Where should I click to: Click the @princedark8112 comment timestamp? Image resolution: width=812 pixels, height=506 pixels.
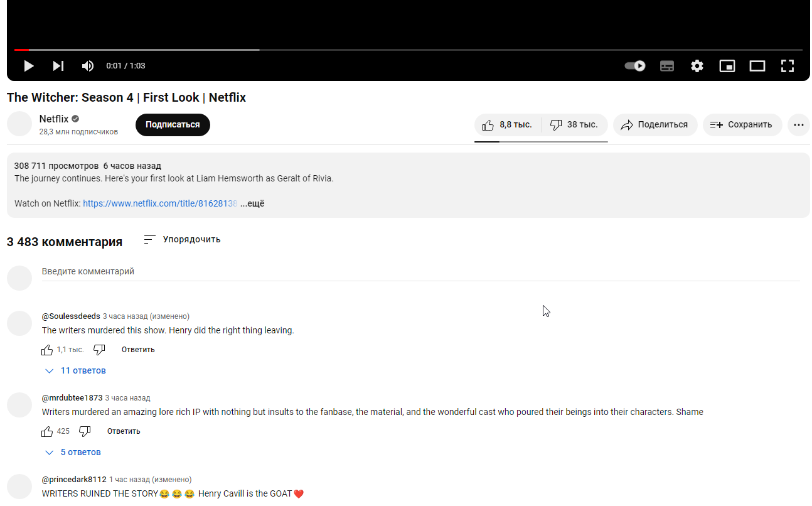[x=151, y=480]
